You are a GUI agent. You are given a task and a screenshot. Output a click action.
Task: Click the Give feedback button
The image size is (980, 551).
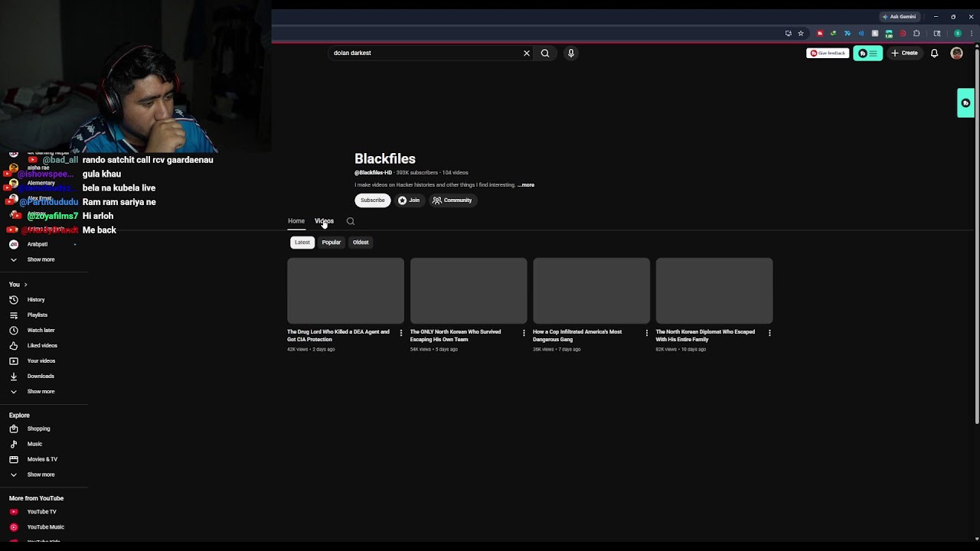point(828,53)
